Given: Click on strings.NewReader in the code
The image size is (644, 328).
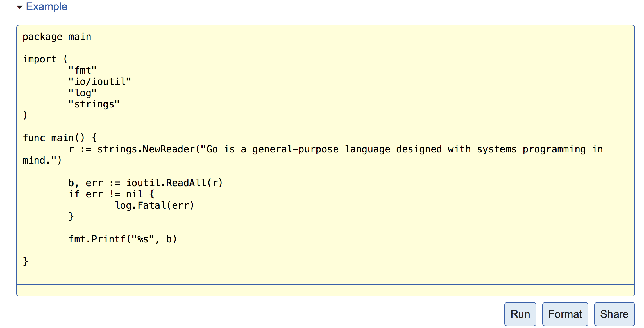Looking at the screenshot, I should 146,149.
